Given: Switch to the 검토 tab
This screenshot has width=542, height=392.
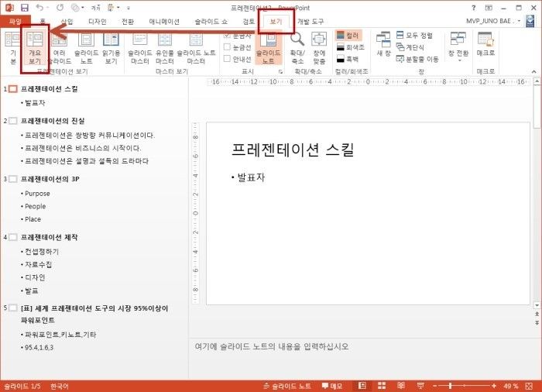Looking at the screenshot, I should tap(249, 22).
